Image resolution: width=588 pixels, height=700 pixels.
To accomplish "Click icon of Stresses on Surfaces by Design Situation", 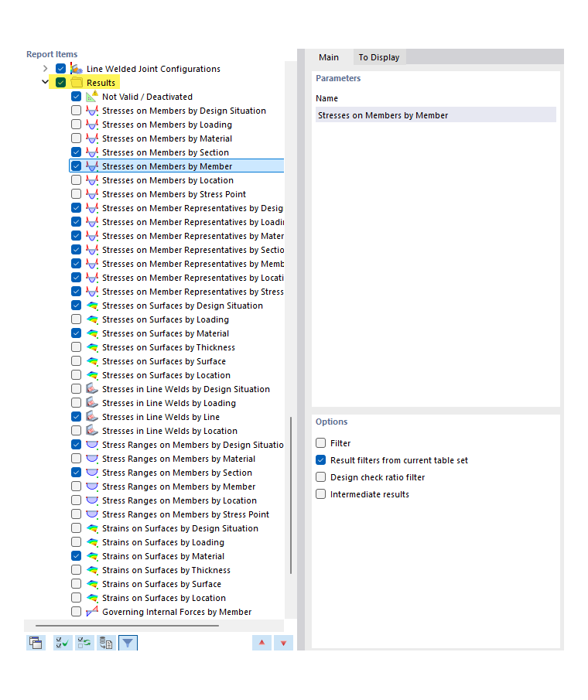I will [x=92, y=306].
